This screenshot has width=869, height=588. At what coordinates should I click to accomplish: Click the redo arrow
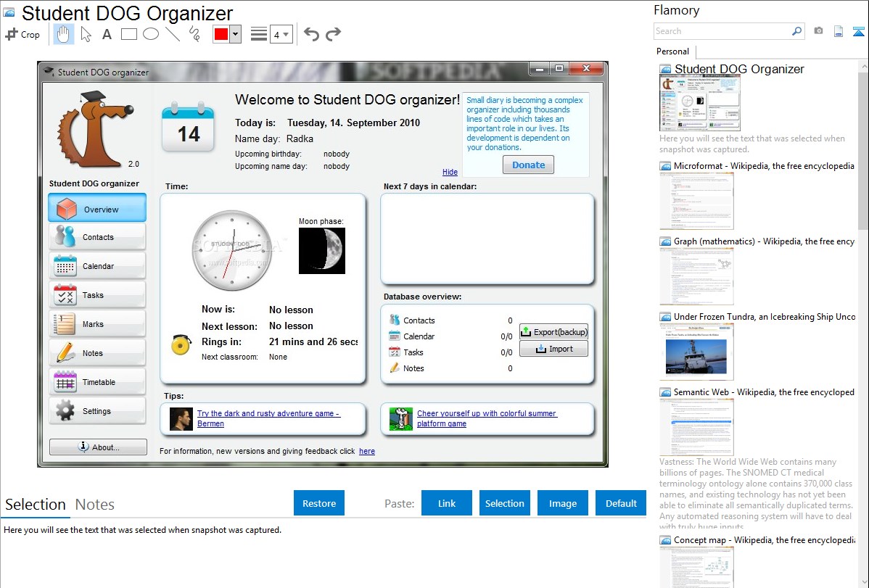coord(333,34)
